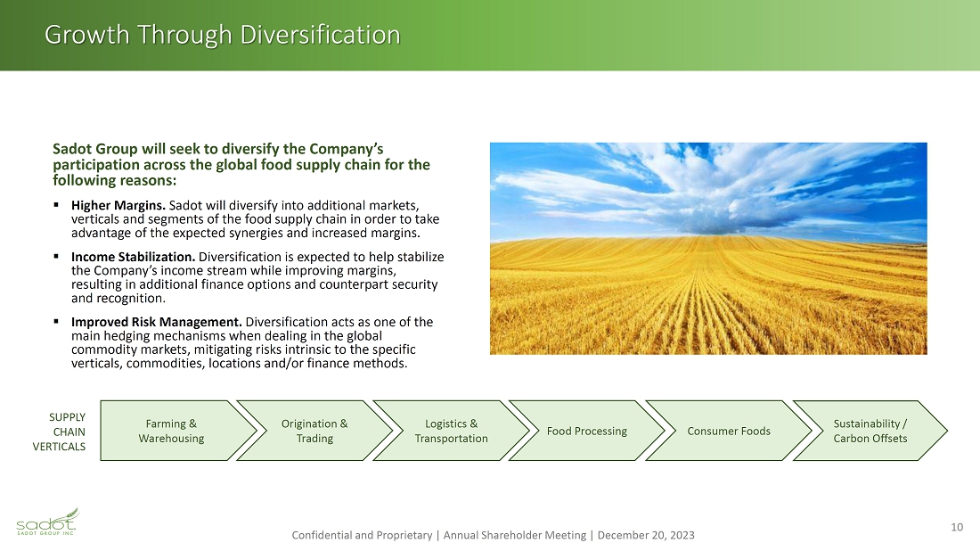Select the Origination & Trading chevron

(x=314, y=431)
